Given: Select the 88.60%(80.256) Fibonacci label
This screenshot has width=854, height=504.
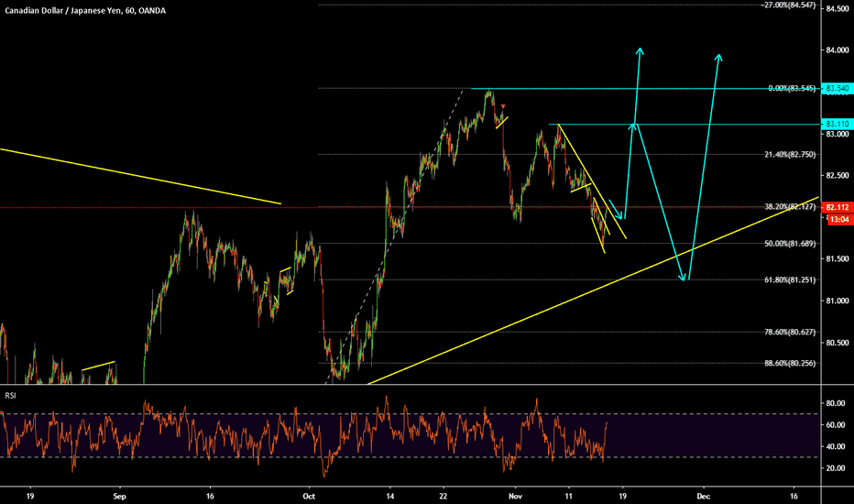Looking at the screenshot, I should 790,363.
